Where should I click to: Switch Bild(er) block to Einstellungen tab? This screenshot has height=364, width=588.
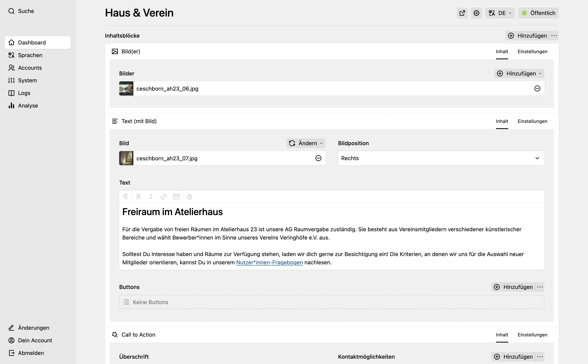point(532,52)
